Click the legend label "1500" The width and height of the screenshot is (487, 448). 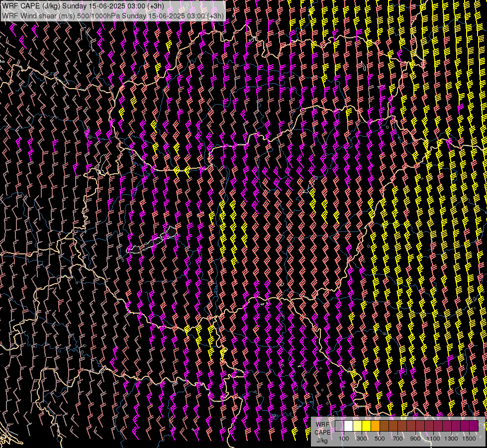(x=469, y=439)
